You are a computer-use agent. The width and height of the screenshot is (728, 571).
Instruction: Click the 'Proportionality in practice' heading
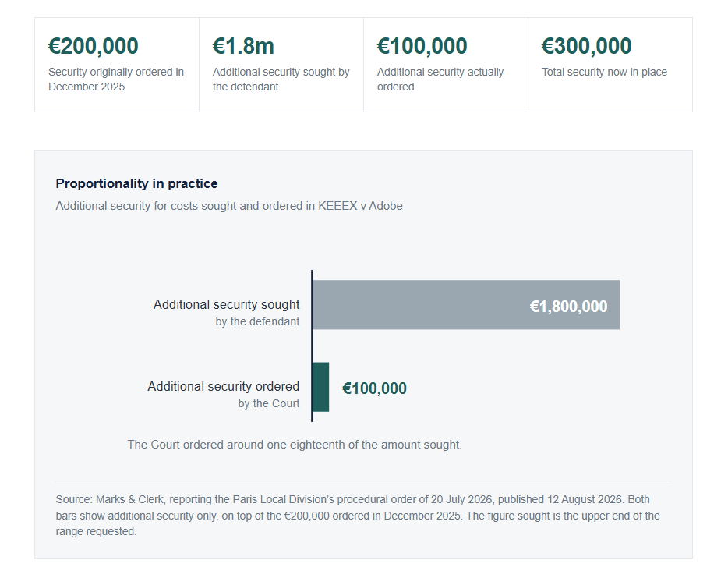(136, 183)
